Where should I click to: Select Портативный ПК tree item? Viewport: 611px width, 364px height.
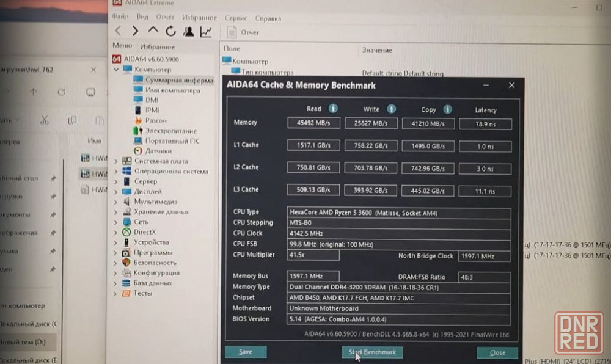[166, 141]
